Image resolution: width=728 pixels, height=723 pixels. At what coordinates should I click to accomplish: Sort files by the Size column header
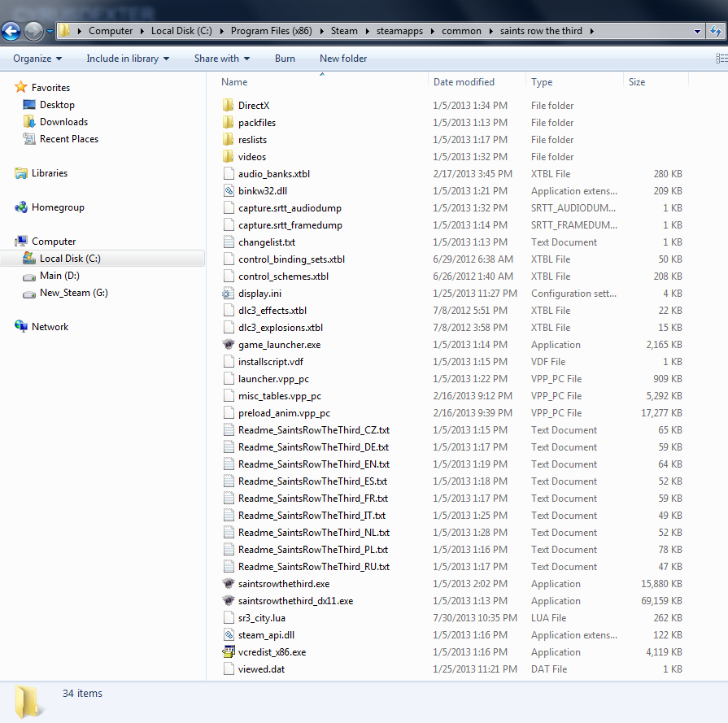point(656,81)
